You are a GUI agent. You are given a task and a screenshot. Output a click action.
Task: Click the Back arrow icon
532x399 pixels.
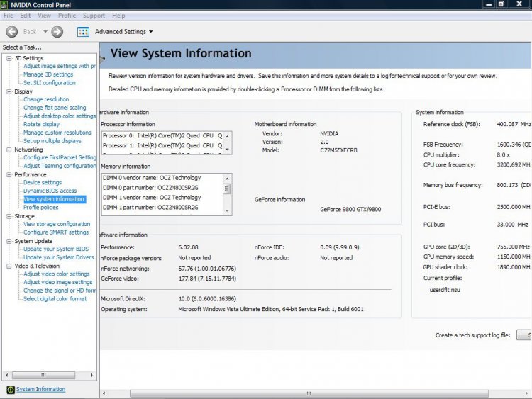12,32
